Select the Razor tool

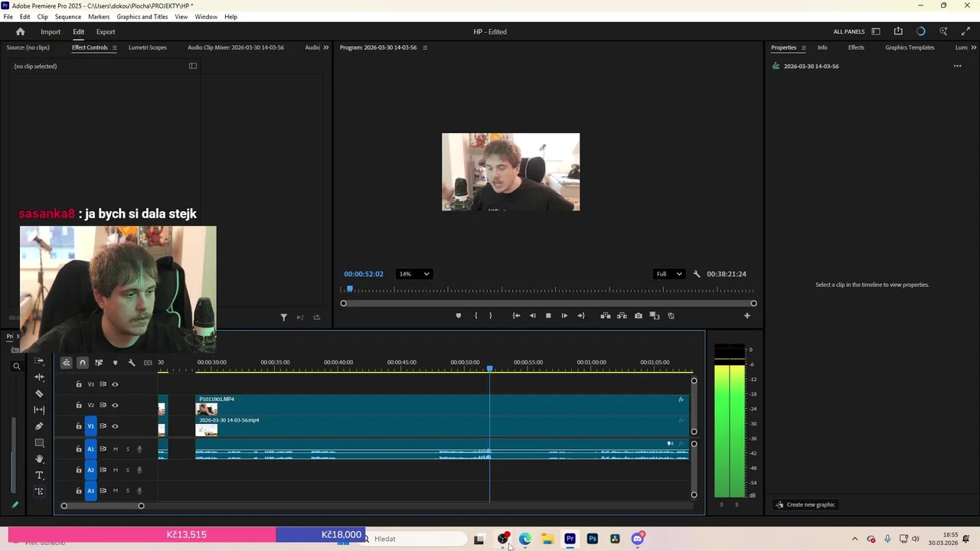(39, 393)
